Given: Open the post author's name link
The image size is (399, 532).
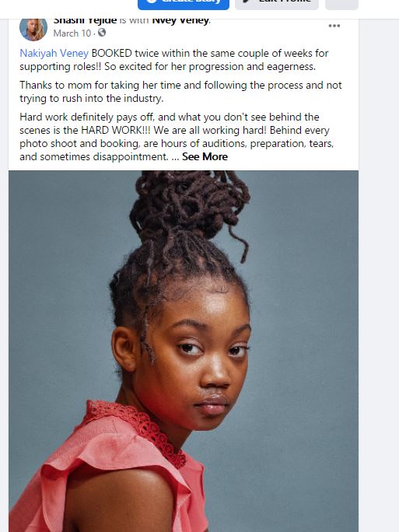Looking at the screenshot, I should tap(85, 21).
